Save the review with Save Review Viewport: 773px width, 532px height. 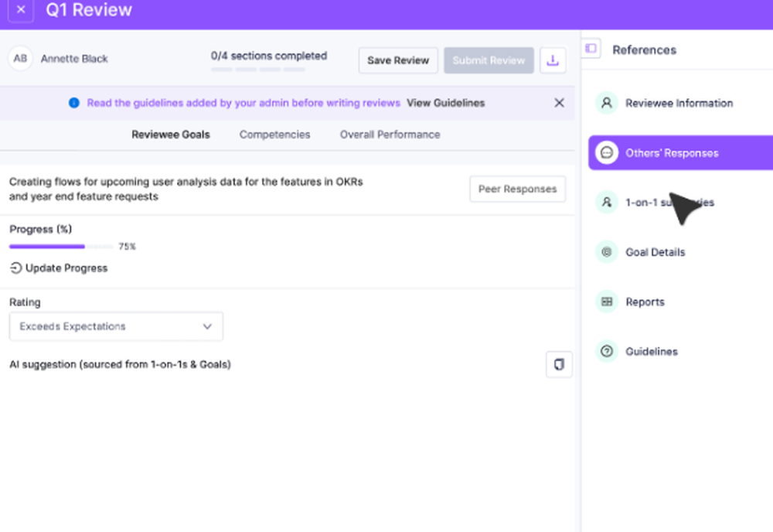coord(398,60)
